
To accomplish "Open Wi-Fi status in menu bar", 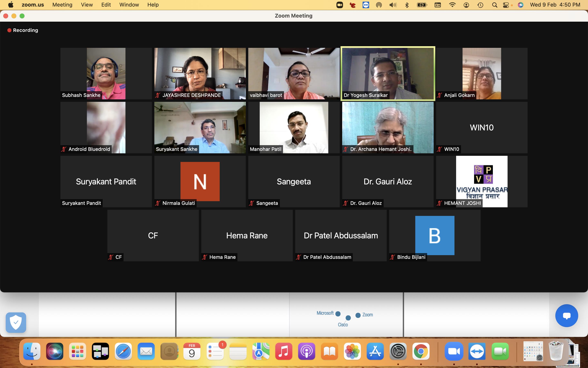I will pyautogui.click(x=452, y=5).
